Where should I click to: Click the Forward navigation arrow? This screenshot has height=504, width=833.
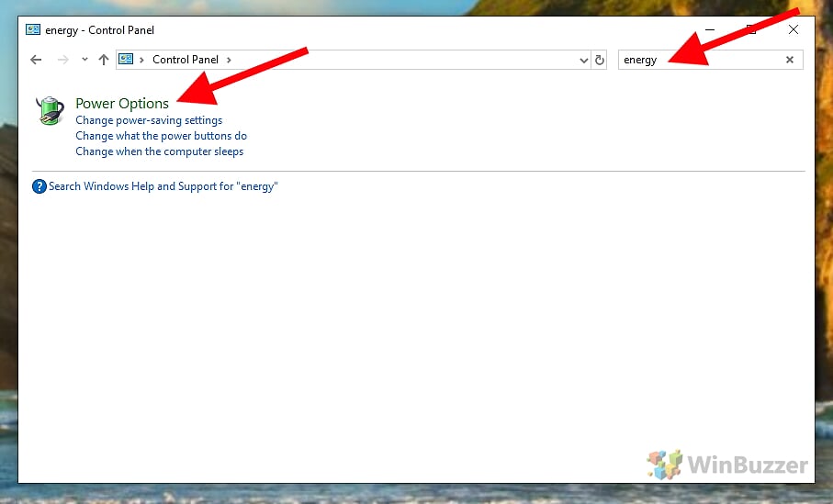(x=62, y=60)
